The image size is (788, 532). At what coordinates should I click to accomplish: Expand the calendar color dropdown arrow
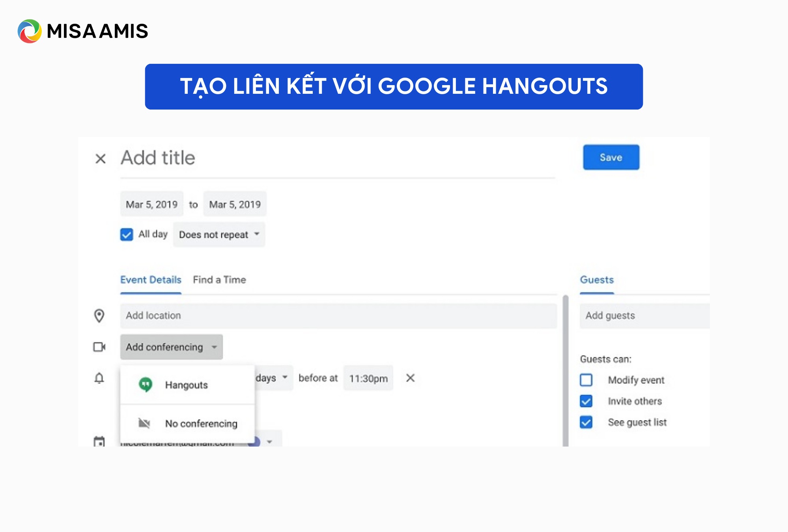(269, 442)
